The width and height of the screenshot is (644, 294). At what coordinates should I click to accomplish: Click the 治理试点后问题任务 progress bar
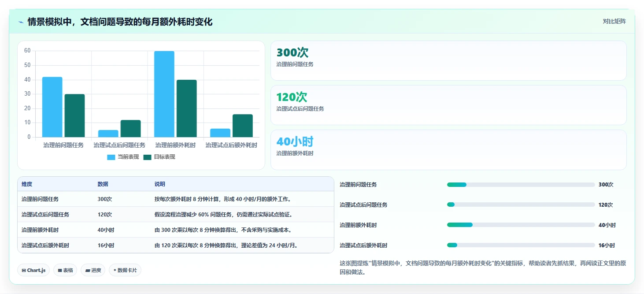pos(521,205)
